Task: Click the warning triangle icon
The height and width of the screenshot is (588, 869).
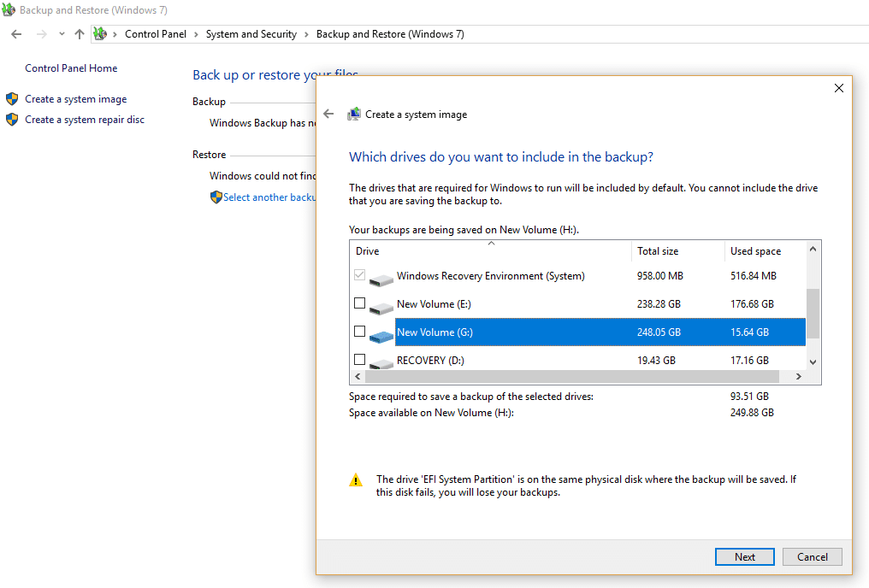Action: [356, 480]
